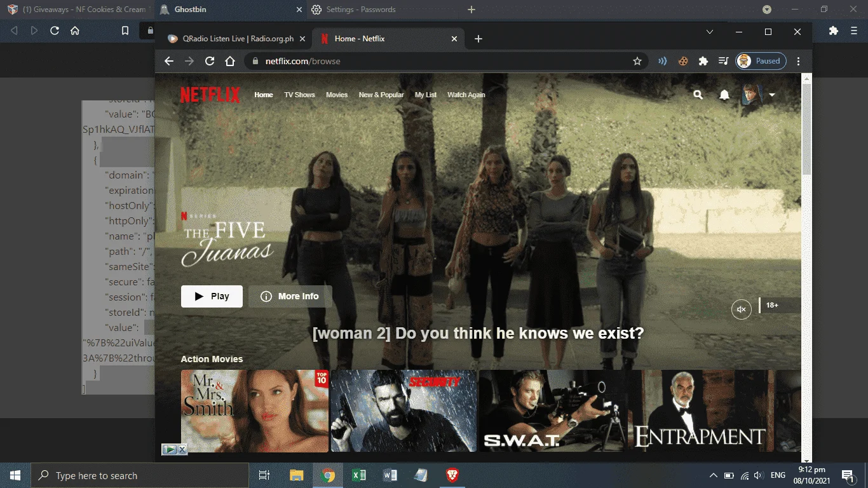Select the Security movie thumbnail
This screenshot has width=868, height=488.
pos(403,410)
